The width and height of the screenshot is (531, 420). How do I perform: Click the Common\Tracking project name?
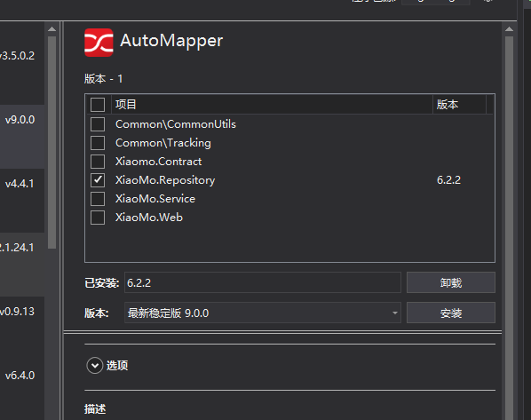162,143
